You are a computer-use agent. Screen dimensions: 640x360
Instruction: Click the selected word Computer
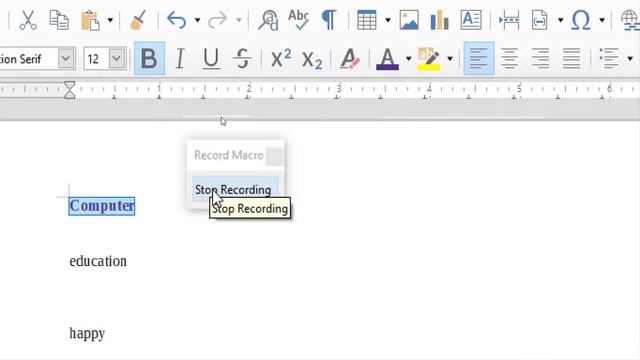[102, 206]
